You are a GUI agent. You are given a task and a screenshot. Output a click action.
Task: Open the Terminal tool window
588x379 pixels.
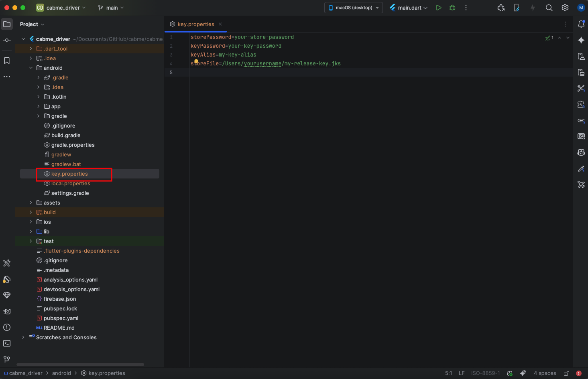tap(7, 343)
